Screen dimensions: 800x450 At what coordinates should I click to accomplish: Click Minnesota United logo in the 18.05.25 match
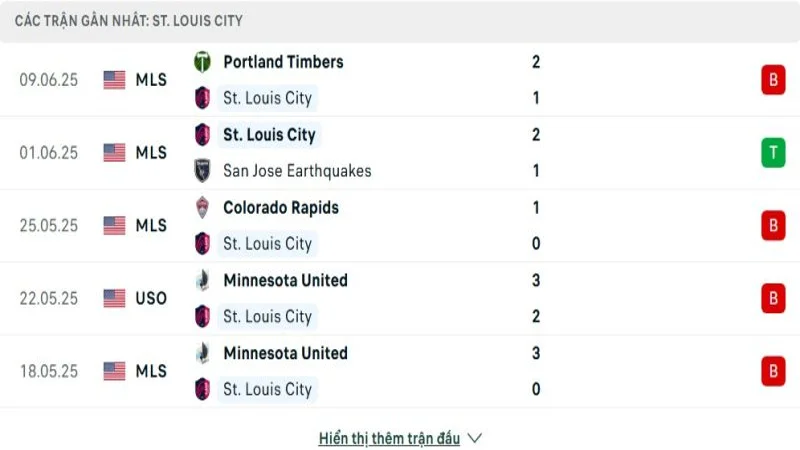click(202, 354)
